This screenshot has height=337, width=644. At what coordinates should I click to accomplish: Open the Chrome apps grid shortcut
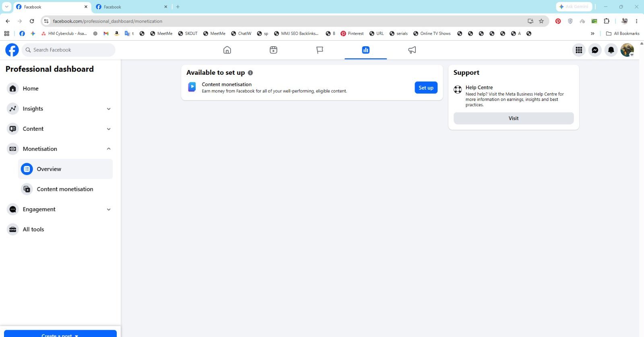coord(6,33)
